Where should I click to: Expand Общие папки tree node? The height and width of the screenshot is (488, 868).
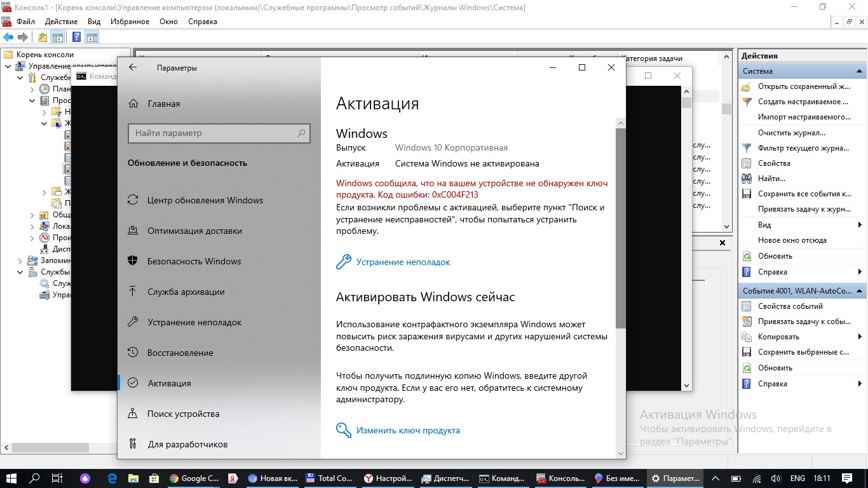[32, 215]
